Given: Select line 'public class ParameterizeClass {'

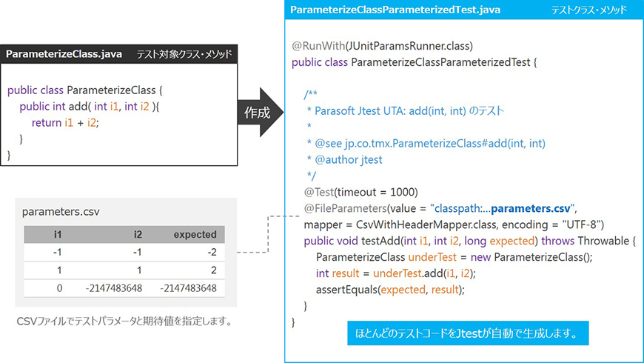Looking at the screenshot, I should tap(85, 90).
